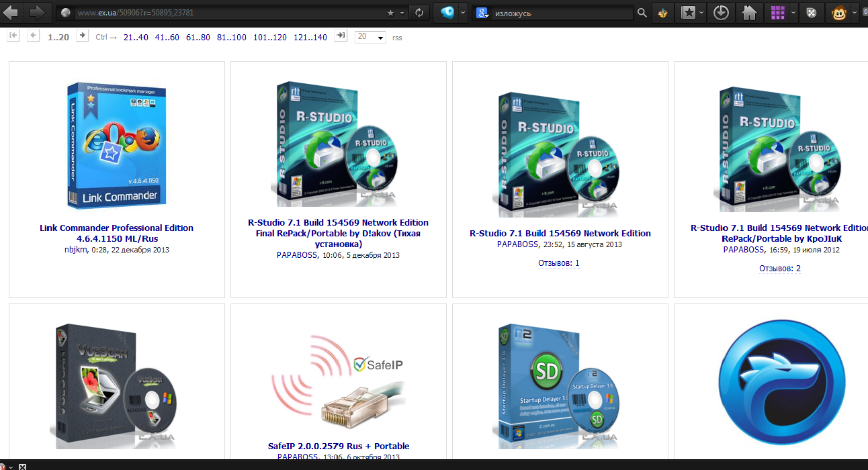Viewport: 868px width, 470px height.
Task: Jump to last page pagination arrow
Action: point(341,36)
